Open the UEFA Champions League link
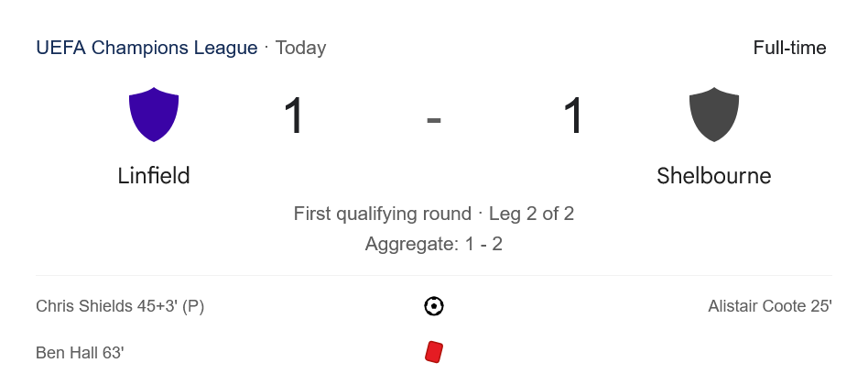The height and width of the screenshot is (385, 868). point(146,48)
